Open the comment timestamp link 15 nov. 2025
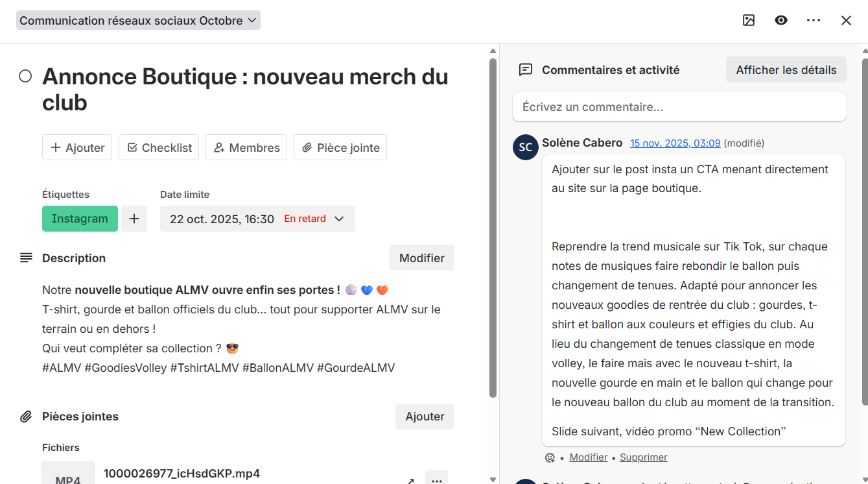 (x=675, y=143)
